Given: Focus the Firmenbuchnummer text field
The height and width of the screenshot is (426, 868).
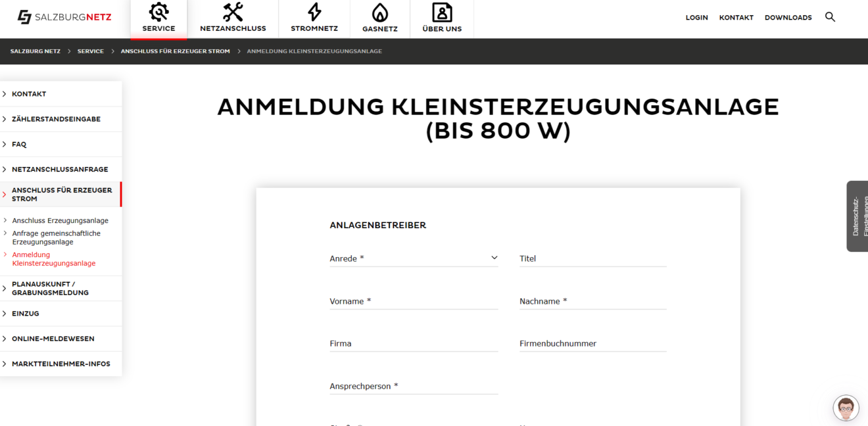Looking at the screenshot, I should point(592,344).
